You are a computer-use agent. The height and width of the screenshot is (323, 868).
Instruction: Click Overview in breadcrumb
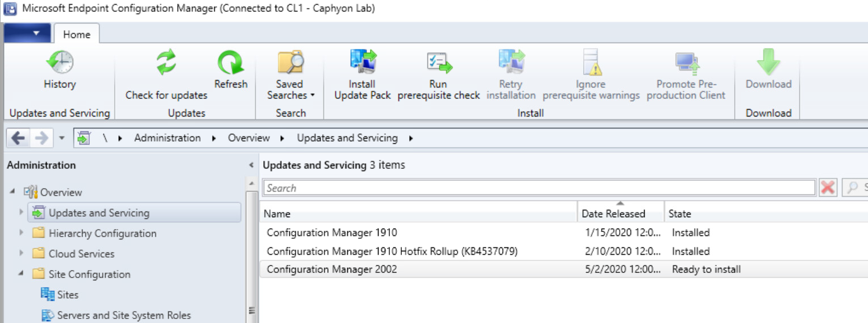click(x=249, y=138)
